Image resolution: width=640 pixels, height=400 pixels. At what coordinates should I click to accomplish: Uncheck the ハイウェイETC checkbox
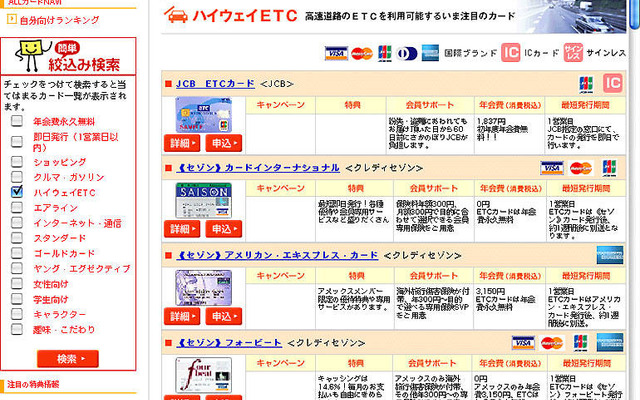pyautogui.click(x=17, y=191)
